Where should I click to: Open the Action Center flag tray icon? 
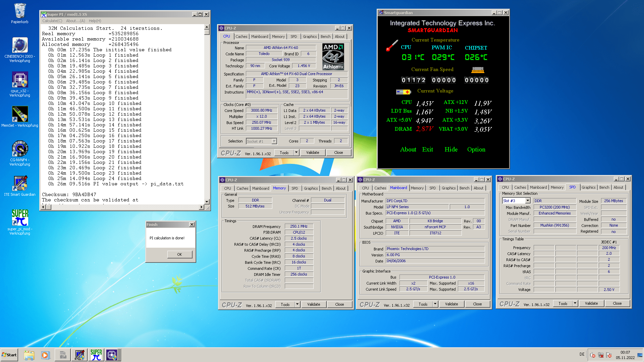coord(609,355)
